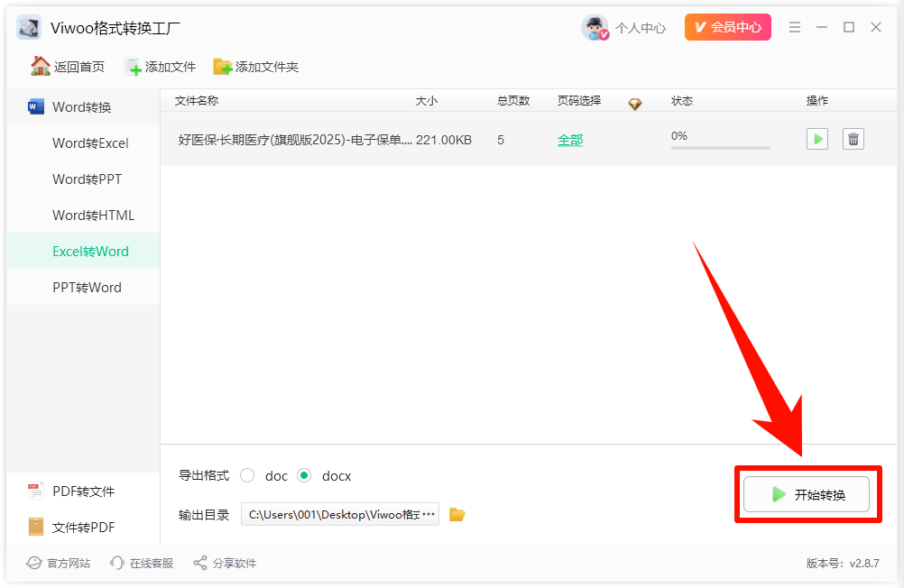Open 个人中心 personal center
This screenshot has width=904, height=588.
point(640,28)
